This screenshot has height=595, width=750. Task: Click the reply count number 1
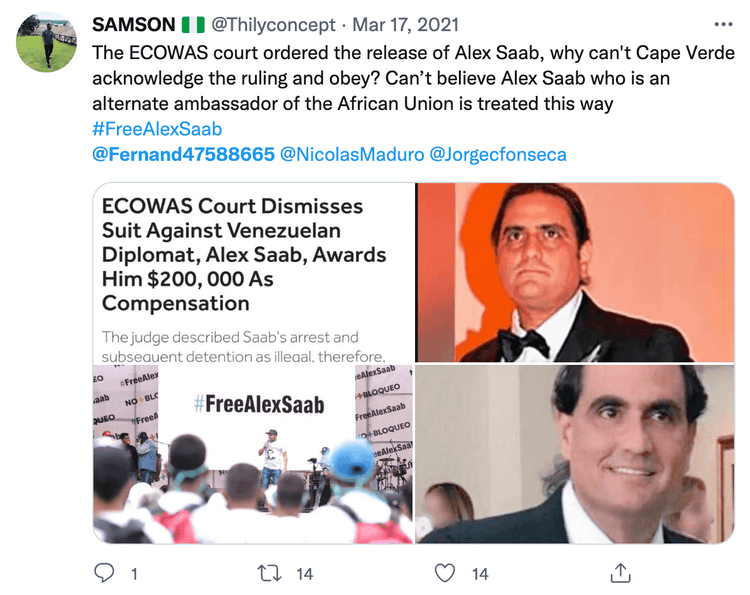(x=133, y=573)
